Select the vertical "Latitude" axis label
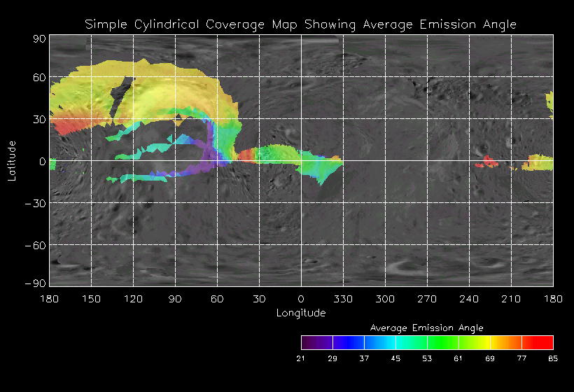 pos(12,160)
